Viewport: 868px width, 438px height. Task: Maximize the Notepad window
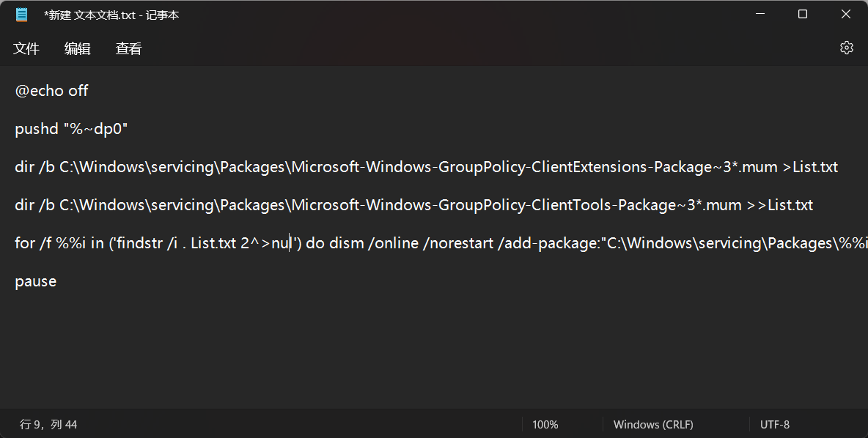tap(803, 15)
